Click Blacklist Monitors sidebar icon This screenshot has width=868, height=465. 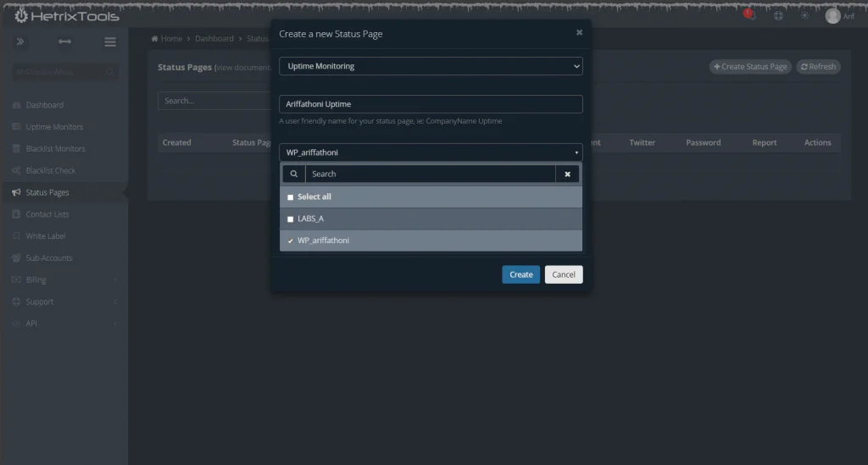tap(16, 149)
